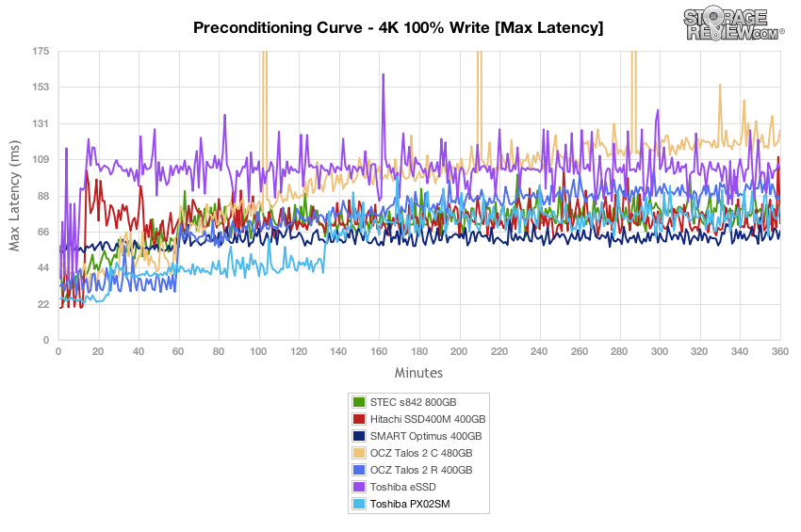This screenshot has width=801, height=532.
Task: Click the OCZ Talos 2 C orange swatch
Action: tap(359, 453)
